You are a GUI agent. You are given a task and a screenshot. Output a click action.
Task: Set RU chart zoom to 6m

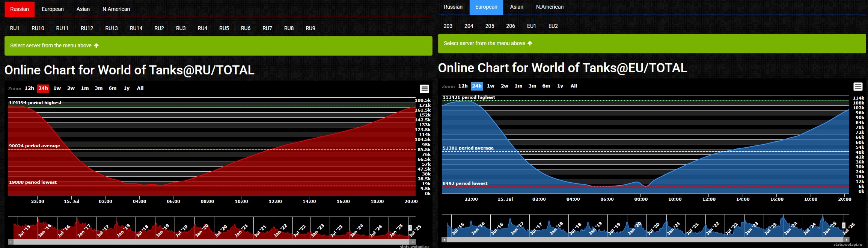click(x=113, y=88)
